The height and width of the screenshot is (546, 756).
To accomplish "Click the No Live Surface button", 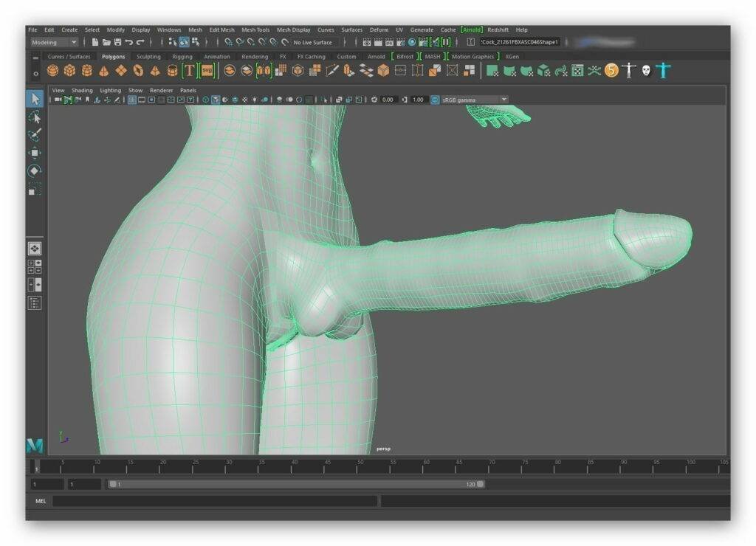I will pos(313,42).
